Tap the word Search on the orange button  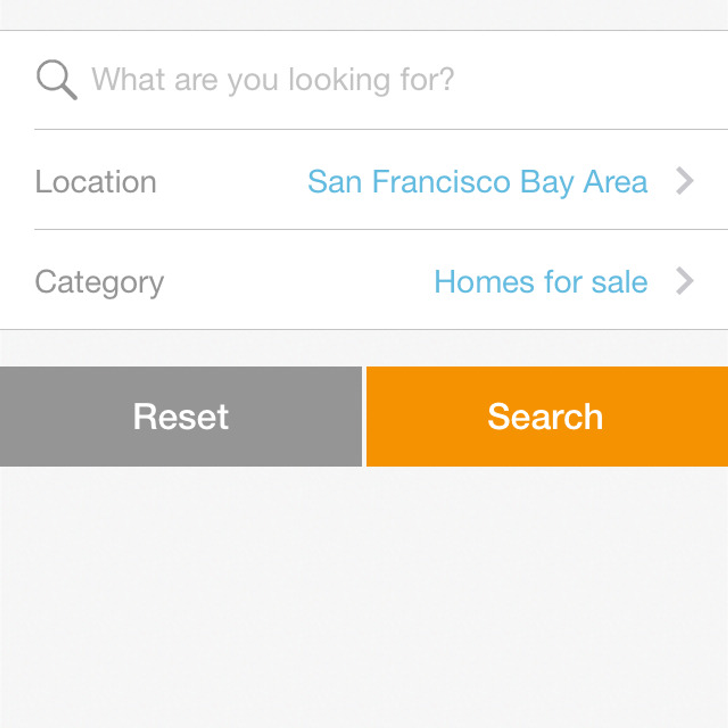tap(545, 416)
